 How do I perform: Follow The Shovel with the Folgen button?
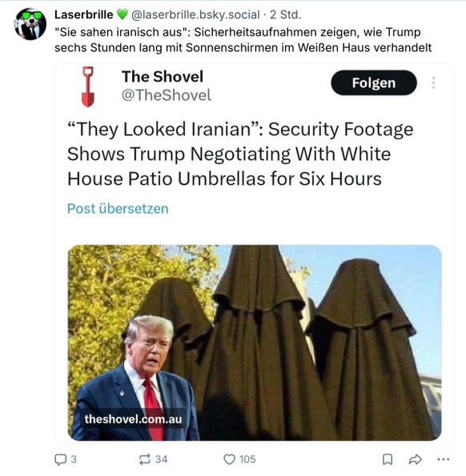coord(374,82)
